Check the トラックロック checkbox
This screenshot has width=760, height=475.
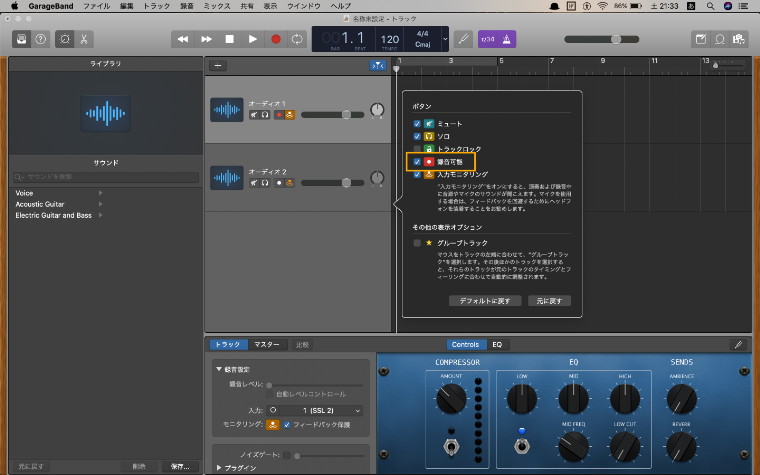[x=417, y=148]
